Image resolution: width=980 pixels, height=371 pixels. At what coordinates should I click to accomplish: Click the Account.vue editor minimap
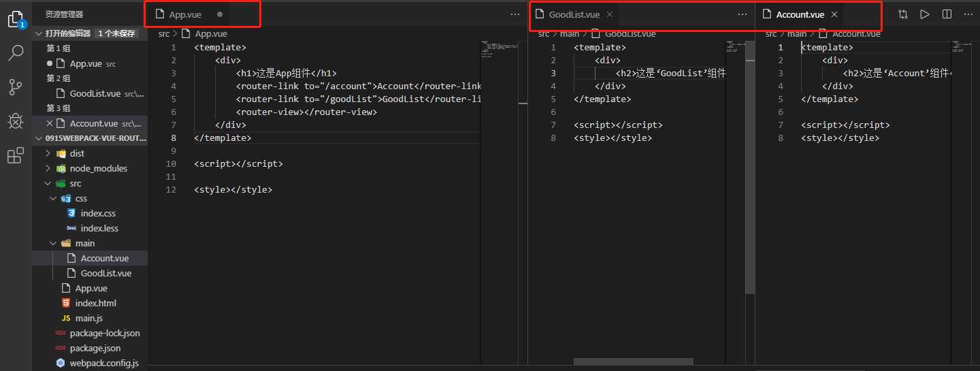(962, 47)
